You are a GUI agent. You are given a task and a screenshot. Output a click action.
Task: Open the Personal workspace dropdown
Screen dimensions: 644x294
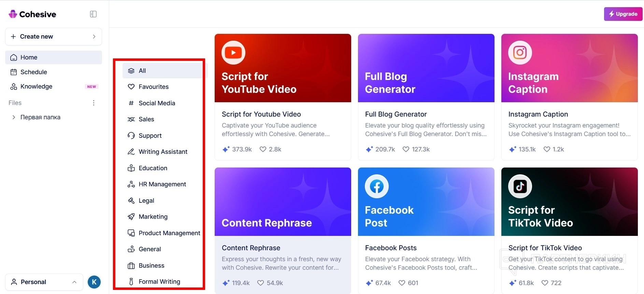[44, 282]
